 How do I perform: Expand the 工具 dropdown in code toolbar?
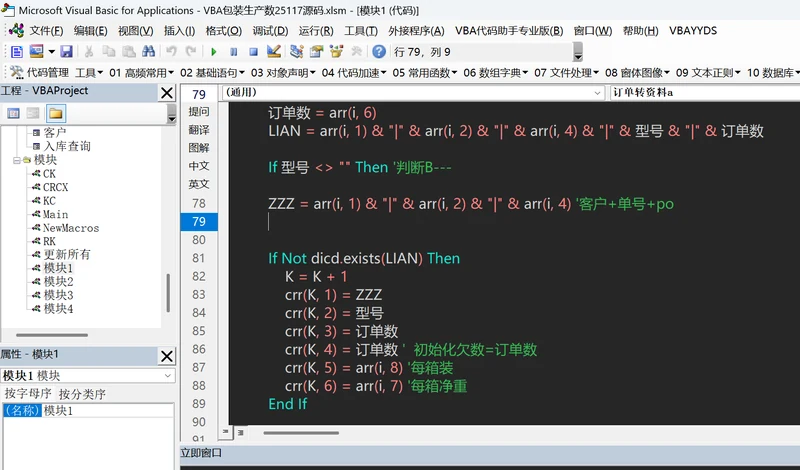(x=89, y=73)
